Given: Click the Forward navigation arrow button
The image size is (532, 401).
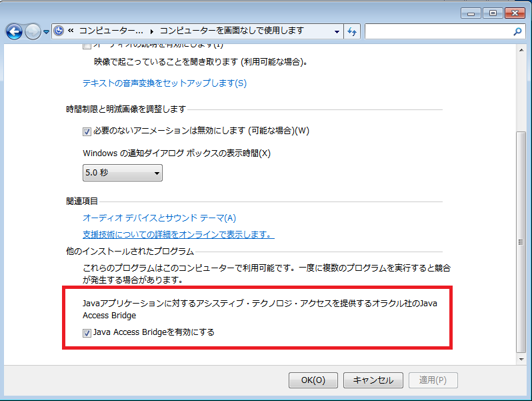Looking at the screenshot, I should click(x=33, y=31).
